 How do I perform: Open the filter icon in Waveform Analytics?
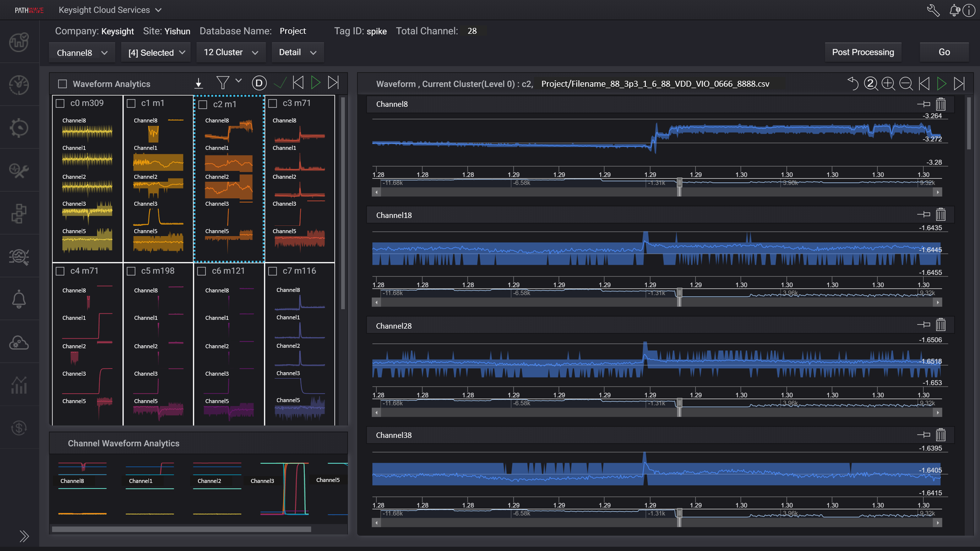point(223,83)
